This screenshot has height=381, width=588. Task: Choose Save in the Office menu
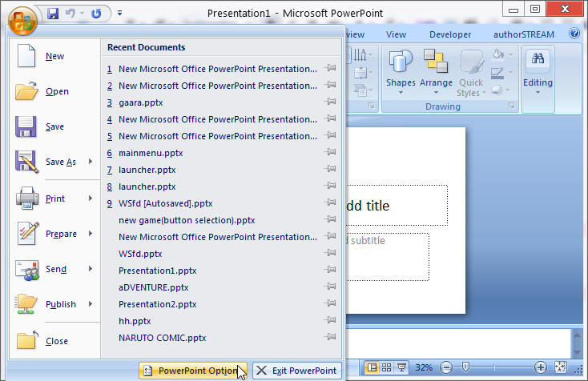(x=54, y=126)
